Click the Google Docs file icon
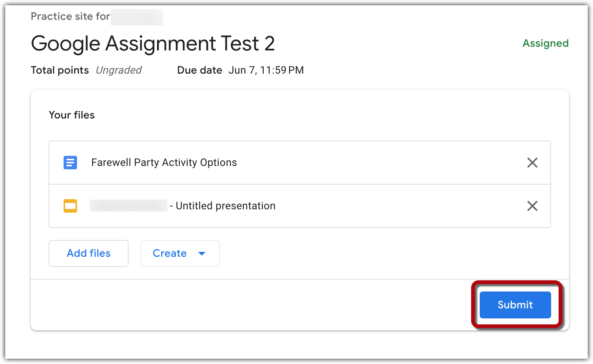The height and width of the screenshot is (364, 593). [70, 163]
